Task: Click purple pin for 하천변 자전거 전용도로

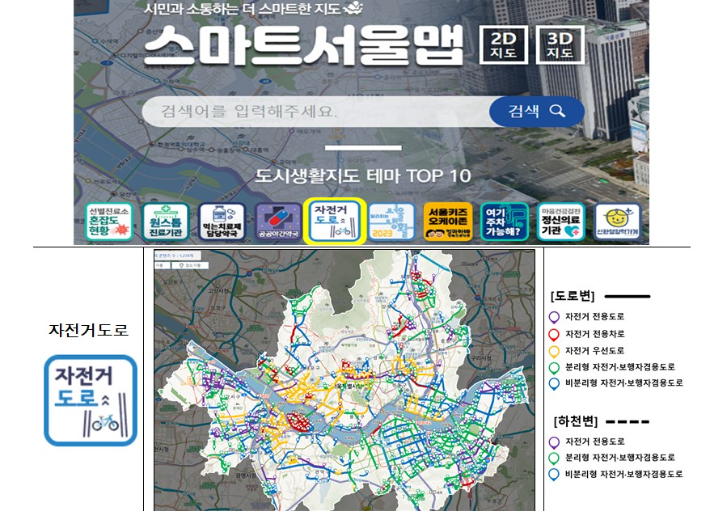Action: [x=554, y=442]
